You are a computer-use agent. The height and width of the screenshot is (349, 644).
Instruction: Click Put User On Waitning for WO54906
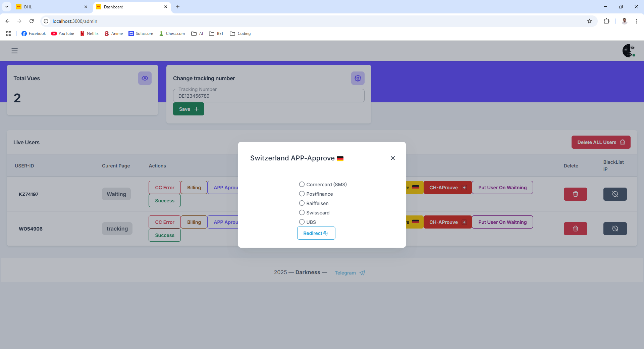click(x=502, y=222)
